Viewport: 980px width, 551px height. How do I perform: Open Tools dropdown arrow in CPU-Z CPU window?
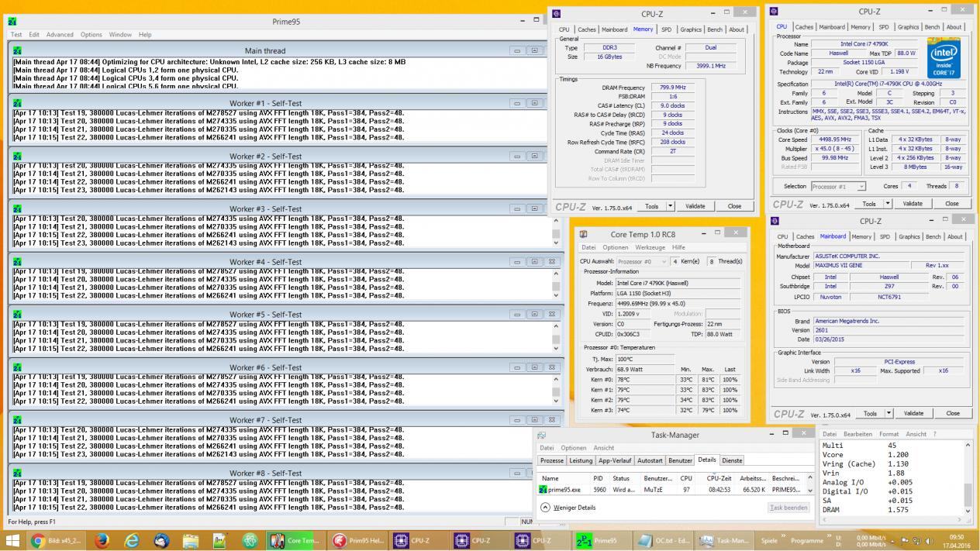pyautogui.click(x=887, y=204)
